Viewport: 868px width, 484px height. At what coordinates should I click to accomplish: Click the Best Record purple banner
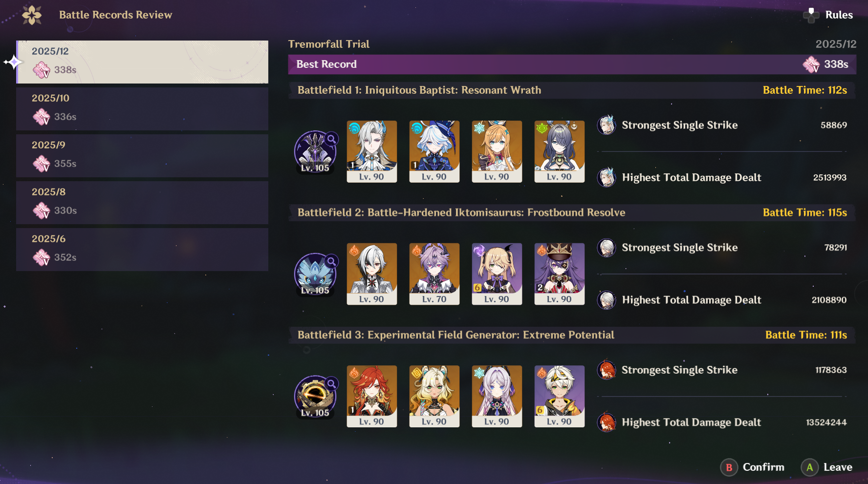tap(572, 64)
